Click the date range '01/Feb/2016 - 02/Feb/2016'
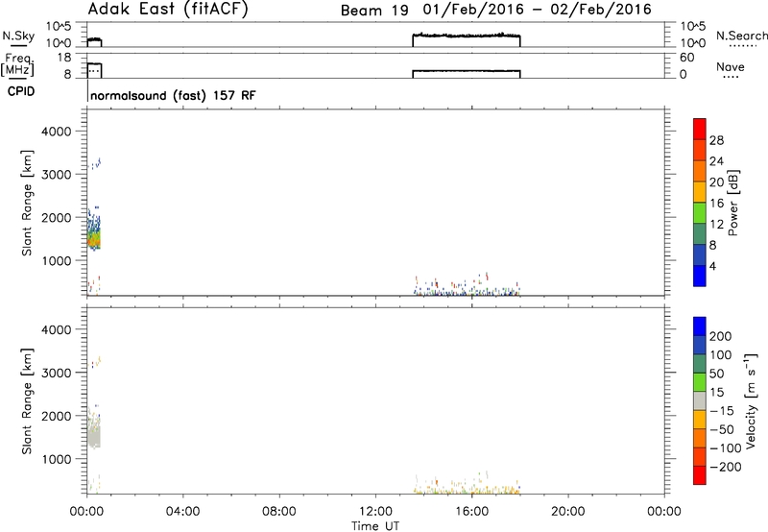The image size is (768, 532). (x=538, y=10)
